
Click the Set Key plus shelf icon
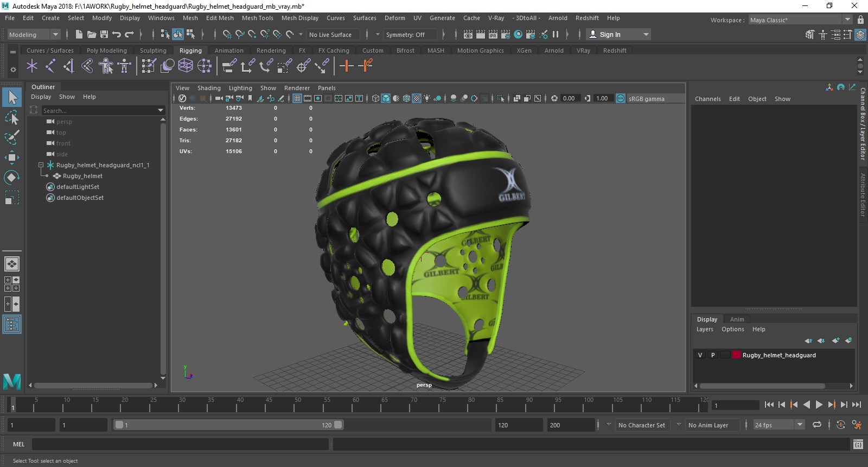[x=346, y=66]
